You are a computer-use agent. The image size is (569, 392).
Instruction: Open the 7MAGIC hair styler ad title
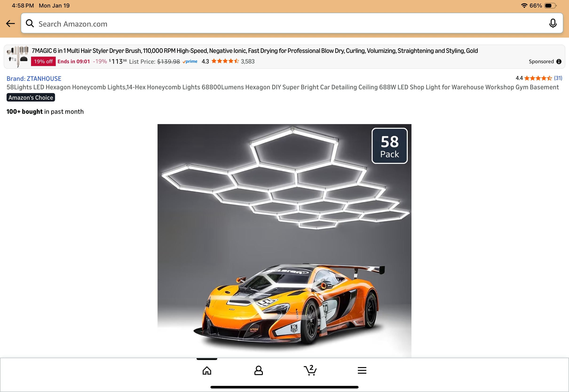[255, 51]
